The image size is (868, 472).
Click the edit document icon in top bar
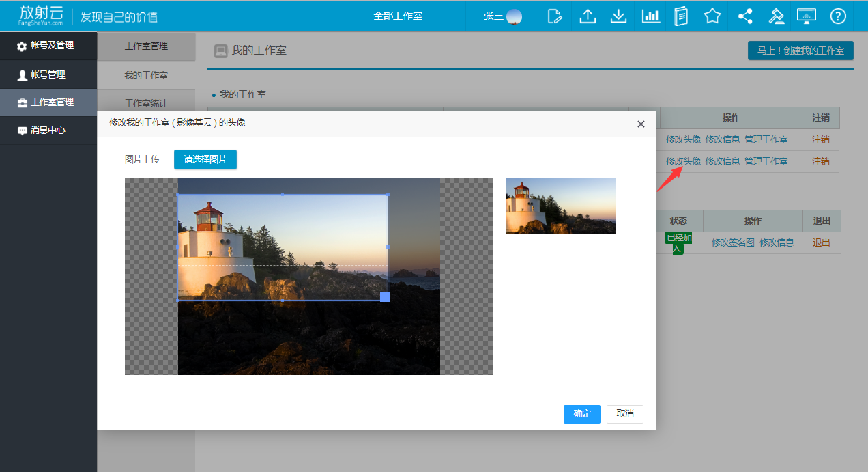point(555,16)
